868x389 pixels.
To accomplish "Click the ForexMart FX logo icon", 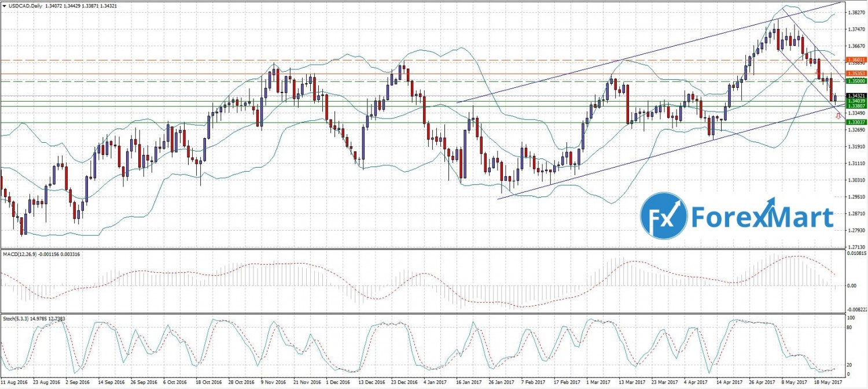I will click(x=663, y=216).
